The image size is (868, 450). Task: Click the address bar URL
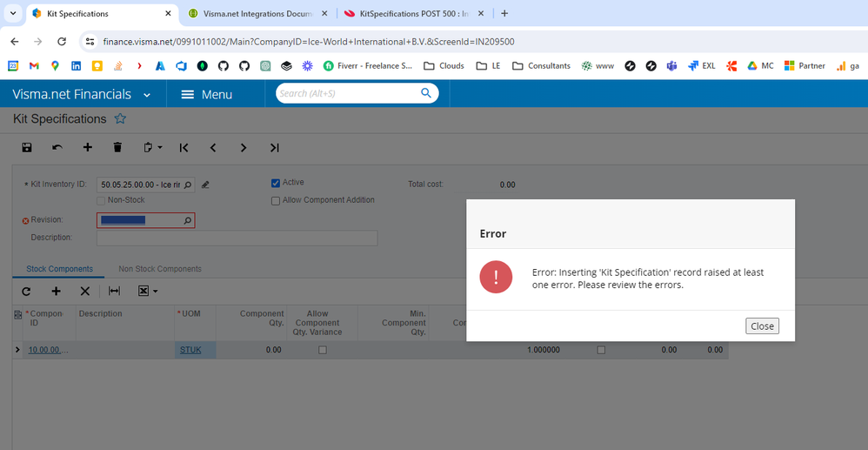(309, 42)
